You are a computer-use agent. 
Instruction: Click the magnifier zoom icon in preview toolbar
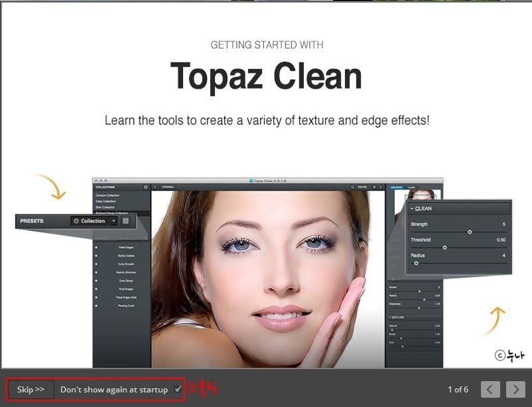coord(352,188)
